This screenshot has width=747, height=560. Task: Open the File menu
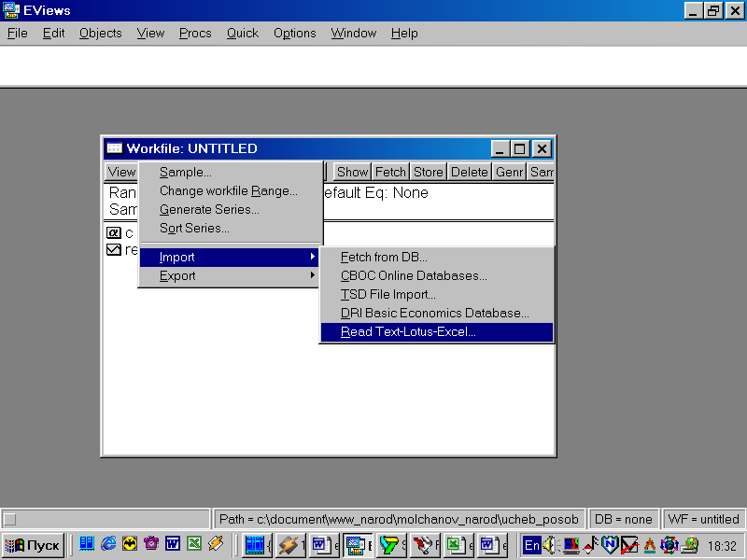click(18, 34)
